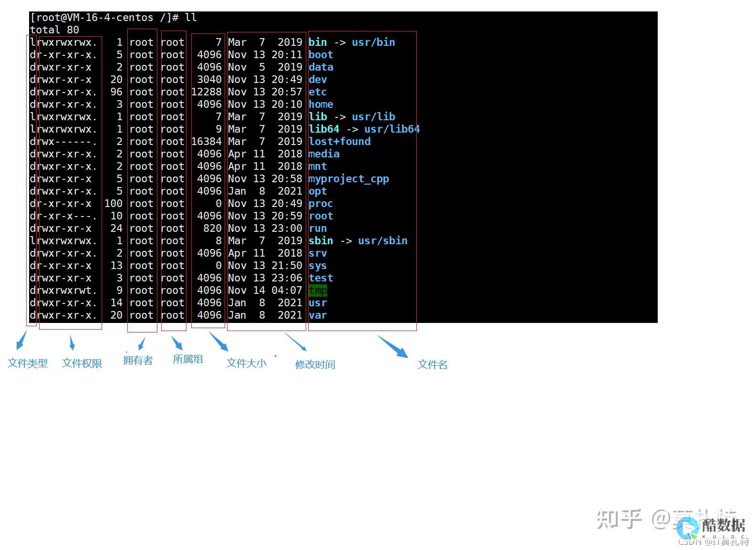Screen dimensions: 756x550
Task: Click the label '所属组'
Action: pyautogui.click(x=188, y=359)
